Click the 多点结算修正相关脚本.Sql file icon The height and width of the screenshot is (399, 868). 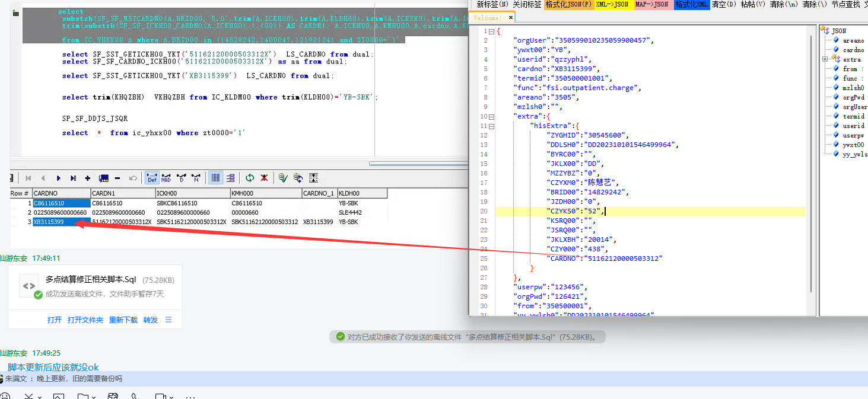click(29, 285)
